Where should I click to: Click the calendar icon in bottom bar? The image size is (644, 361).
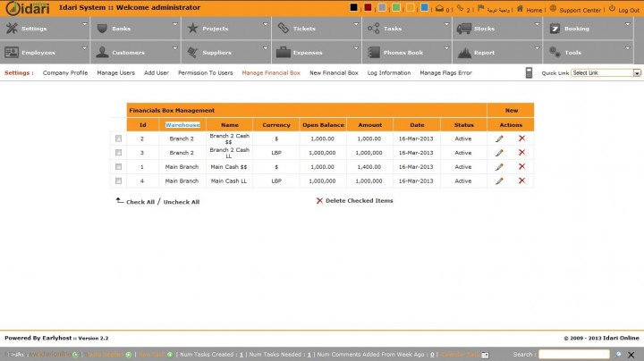coord(485,355)
